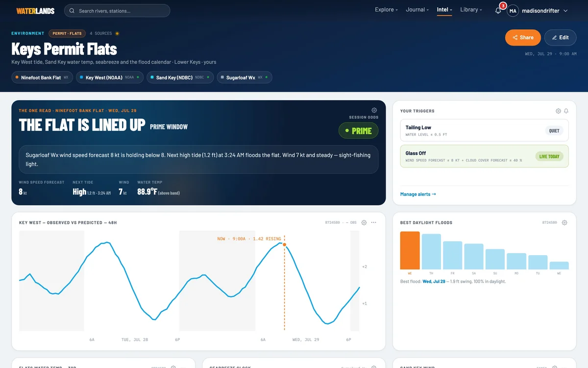588x368 pixels.
Task: Click the Live Today status badge
Action: pos(549,157)
